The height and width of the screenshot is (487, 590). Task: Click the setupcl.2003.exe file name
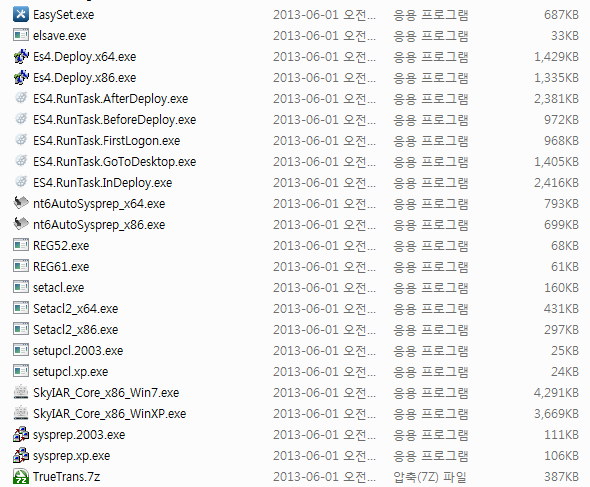point(78,351)
